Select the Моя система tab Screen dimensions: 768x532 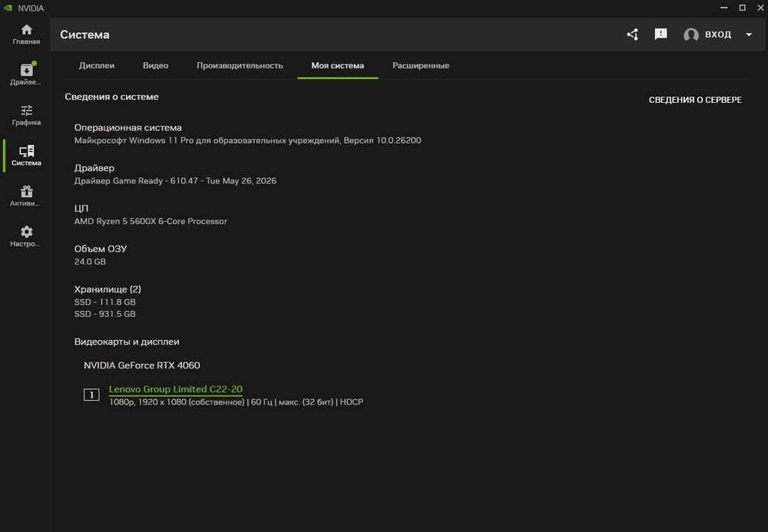click(x=337, y=65)
